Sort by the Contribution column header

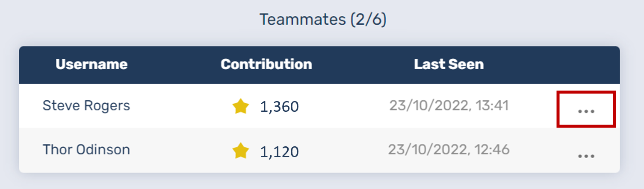coord(266,64)
